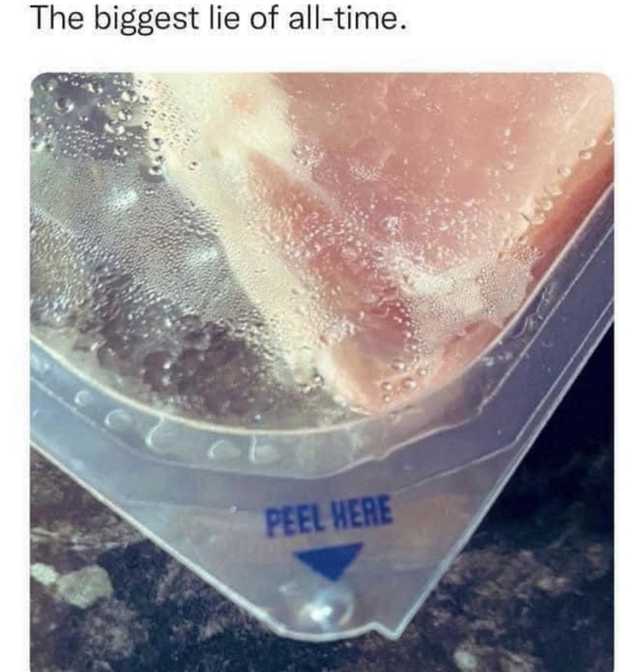Click the word PEEL on the package
This screenshot has width=644, height=672.
[x=293, y=519]
